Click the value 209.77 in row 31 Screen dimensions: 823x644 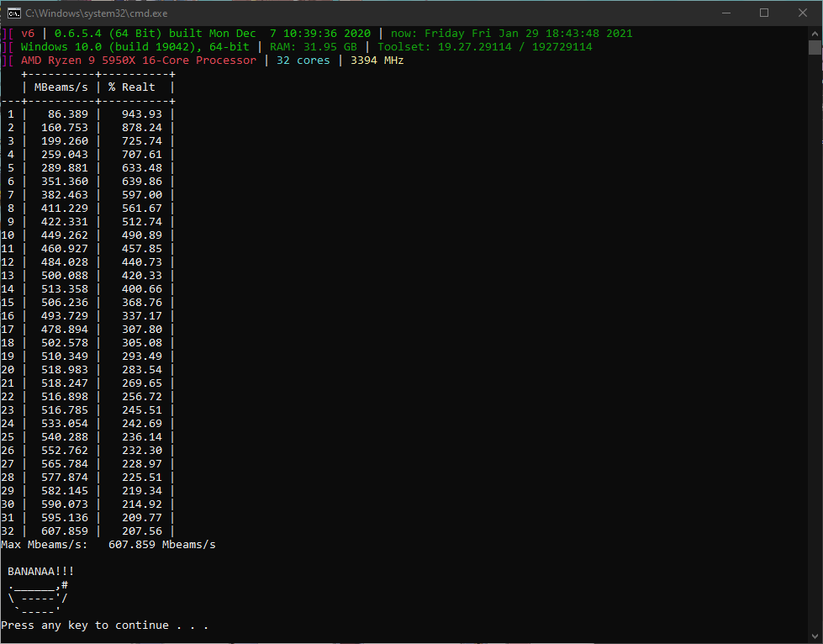[x=142, y=518]
